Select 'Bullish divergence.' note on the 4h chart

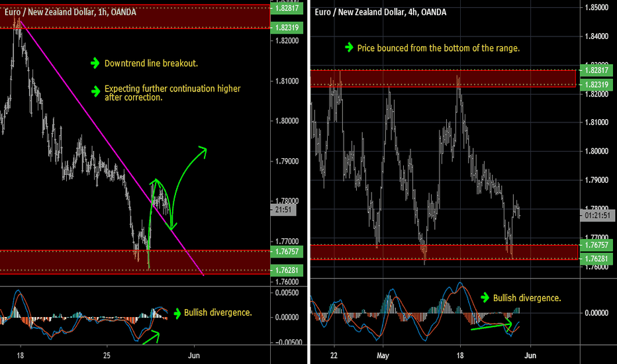(x=527, y=298)
